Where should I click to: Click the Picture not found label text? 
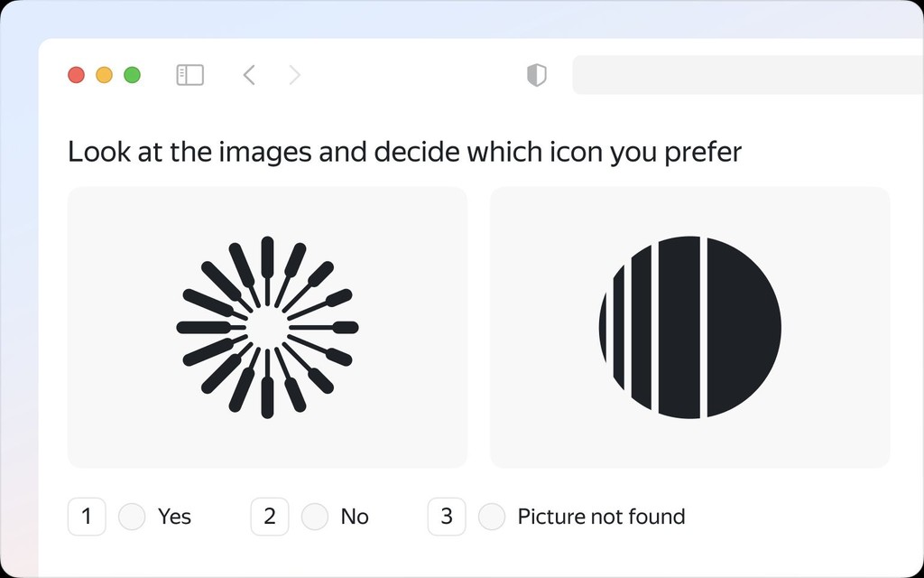(601, 517)
